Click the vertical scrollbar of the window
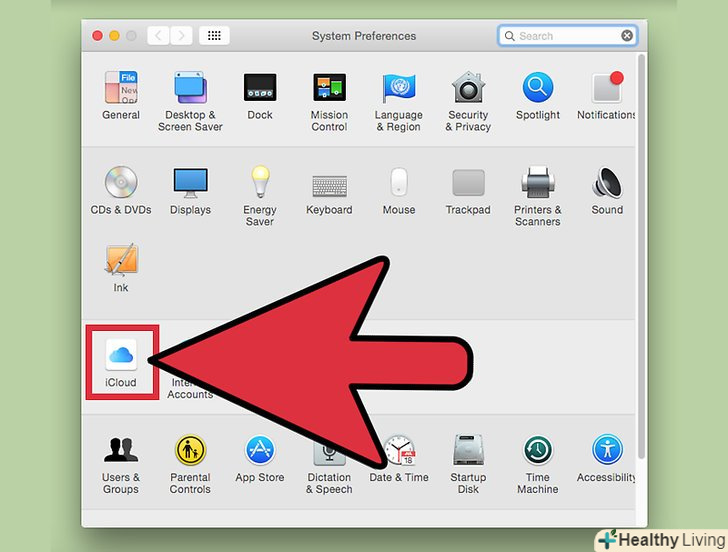Viewport: 728px width, 552px height. (x=642, y=256)
